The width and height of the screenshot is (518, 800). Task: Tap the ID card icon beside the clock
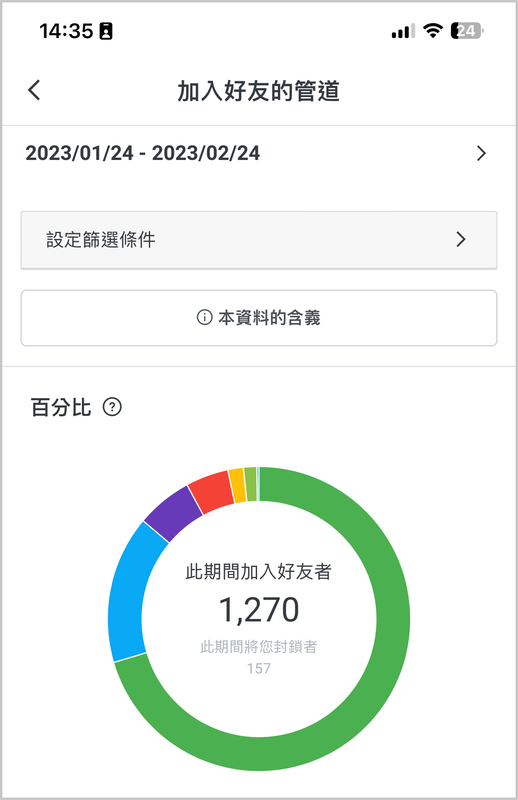[106, 31]
